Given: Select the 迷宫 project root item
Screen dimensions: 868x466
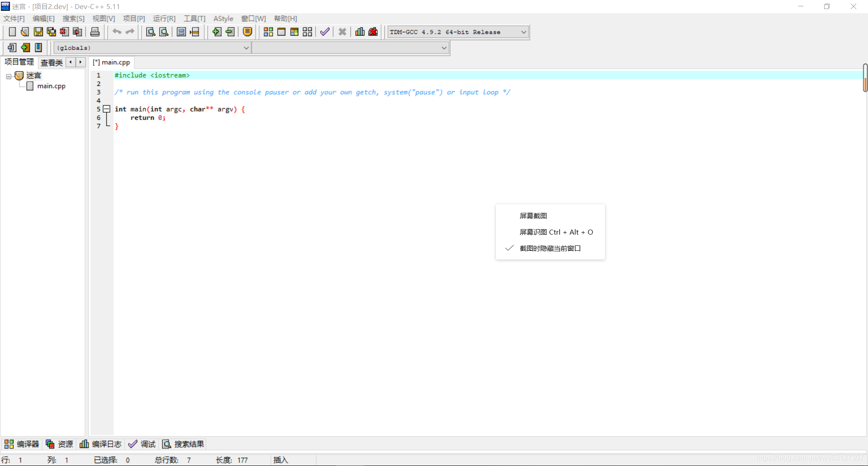Looking at the screenshot, I should point(33,75).
